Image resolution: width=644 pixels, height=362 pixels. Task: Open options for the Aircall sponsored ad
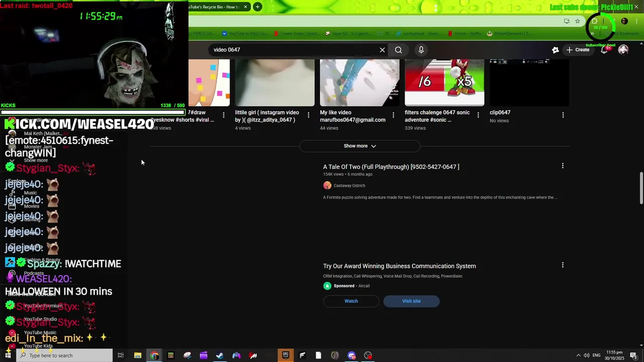[x=562, y=265]
